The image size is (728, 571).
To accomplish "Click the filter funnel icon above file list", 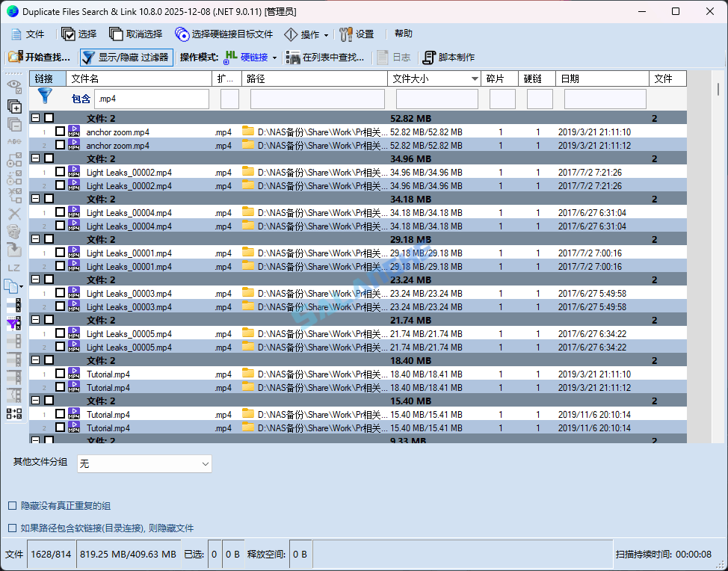I will coord(44,96).
